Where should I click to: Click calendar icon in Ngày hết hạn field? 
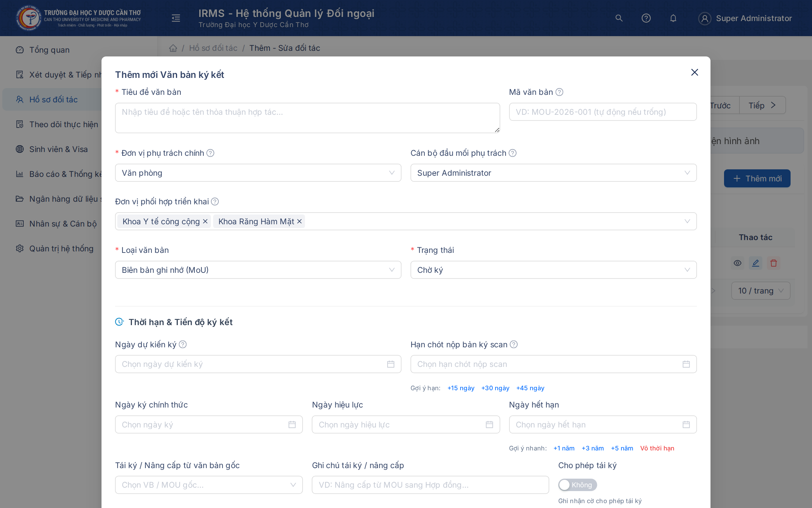[686, 424]
